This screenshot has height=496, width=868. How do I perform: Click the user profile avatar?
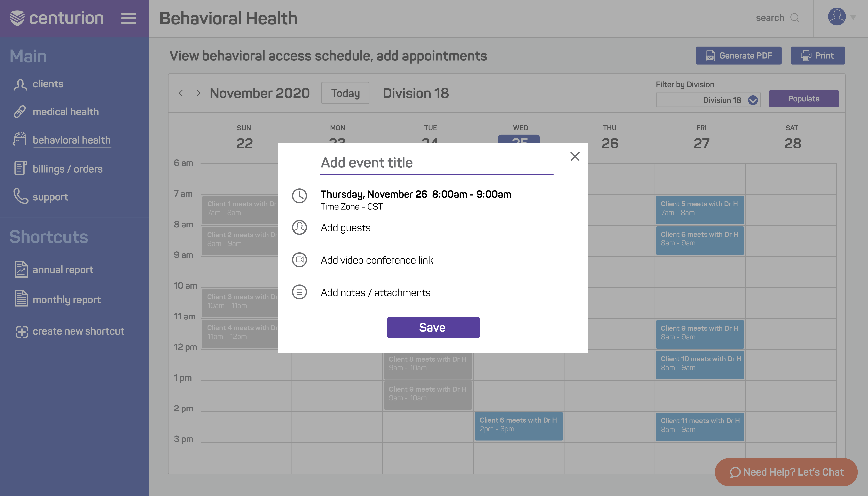click(x=837, y=17)
